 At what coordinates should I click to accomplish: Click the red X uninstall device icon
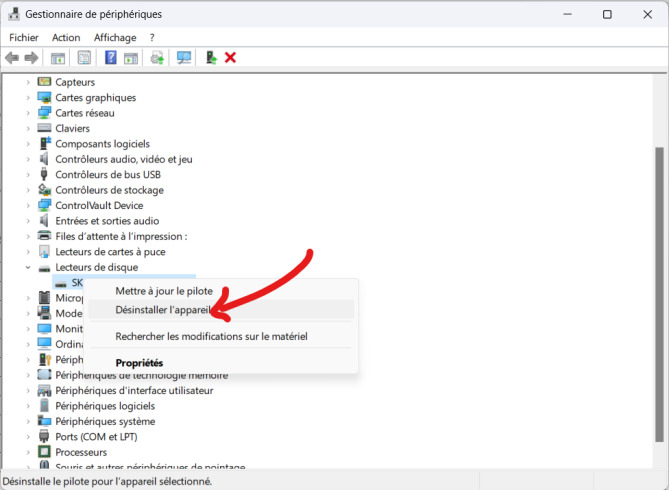tap(230, 58)
